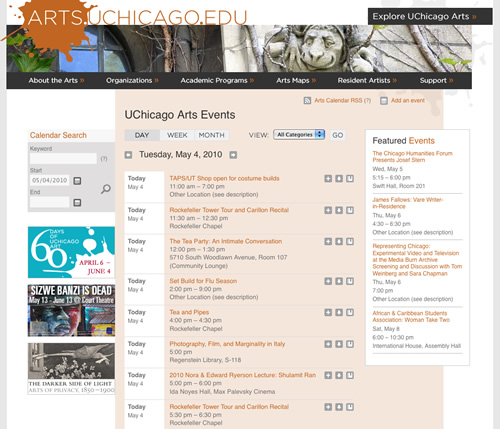Open Photography, Film, and Marginality in Italy
Image resolution: width=500 pixels, height=429 pixels.
click(227, 344)
